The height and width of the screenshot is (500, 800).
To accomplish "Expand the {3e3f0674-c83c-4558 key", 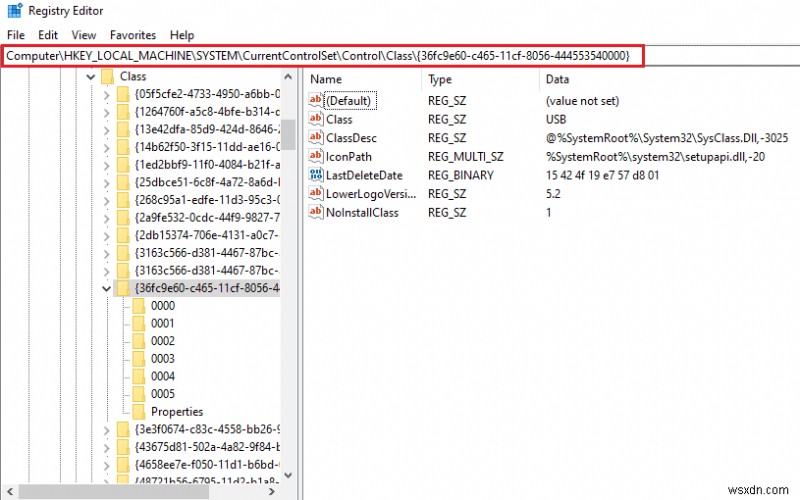I will pyautogui.click(x=106, y=430).
